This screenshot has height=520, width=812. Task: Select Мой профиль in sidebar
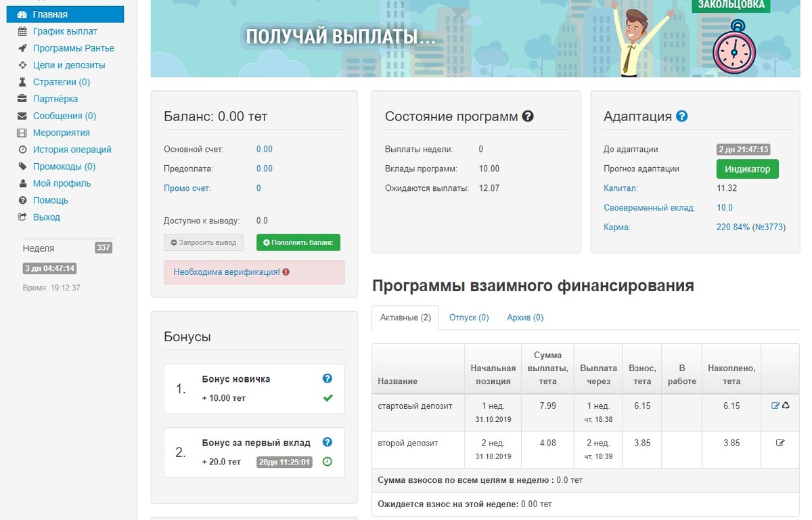[62, 183]
